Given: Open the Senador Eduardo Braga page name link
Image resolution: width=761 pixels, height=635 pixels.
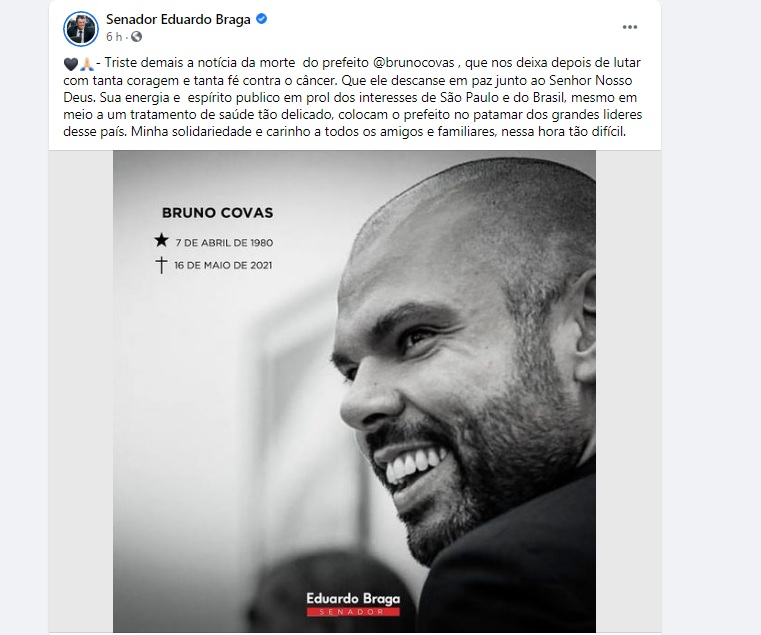Looking at the screenshot, I should [x=178, y=19].
